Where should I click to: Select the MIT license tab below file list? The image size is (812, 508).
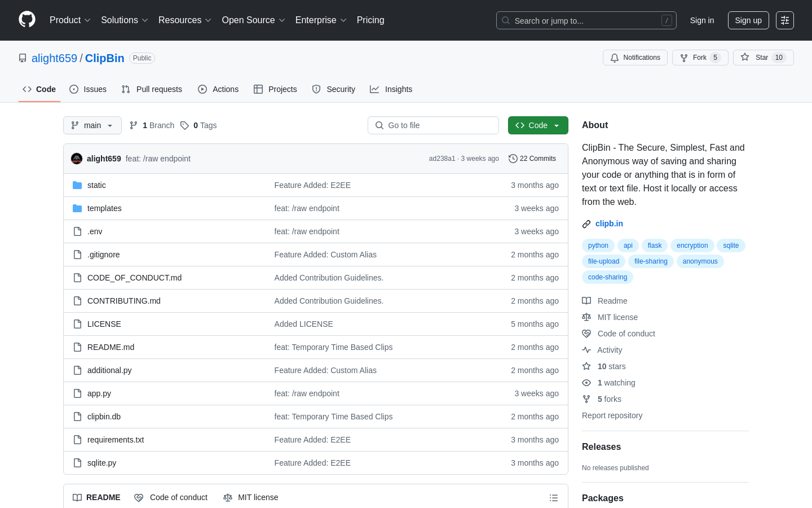click(x=251, y=497)
